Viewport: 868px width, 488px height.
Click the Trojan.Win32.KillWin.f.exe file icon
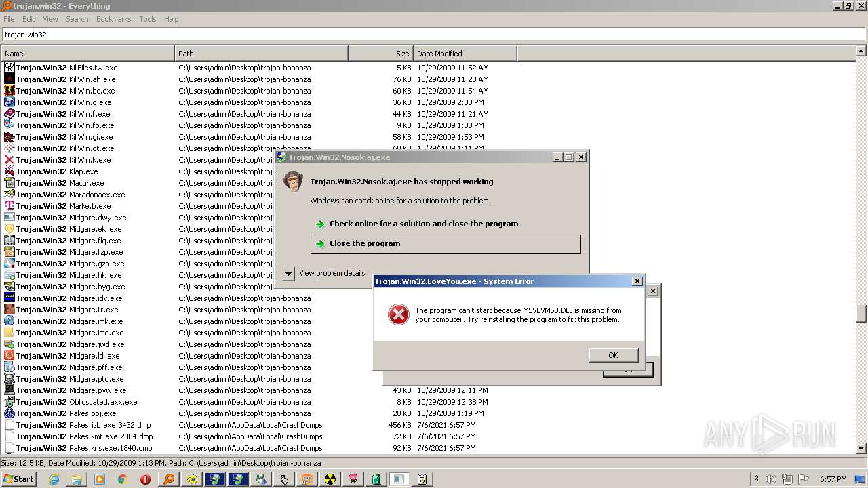tap(9, 114)
